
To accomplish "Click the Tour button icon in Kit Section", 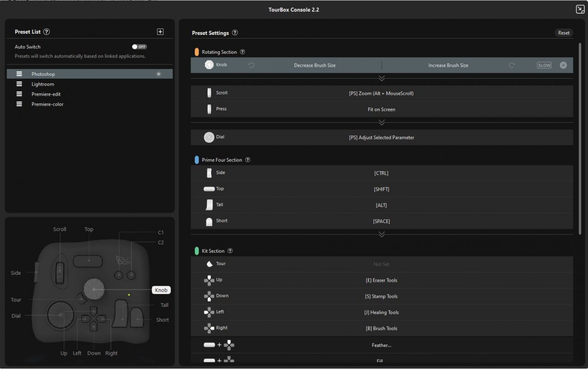I will 209,264.
